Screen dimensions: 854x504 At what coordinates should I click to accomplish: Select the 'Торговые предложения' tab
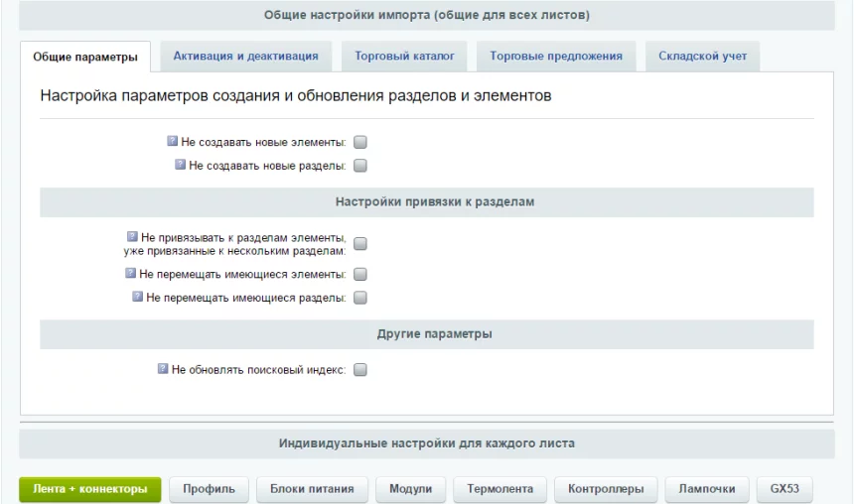pyautogui.click(x=556, y=57)
